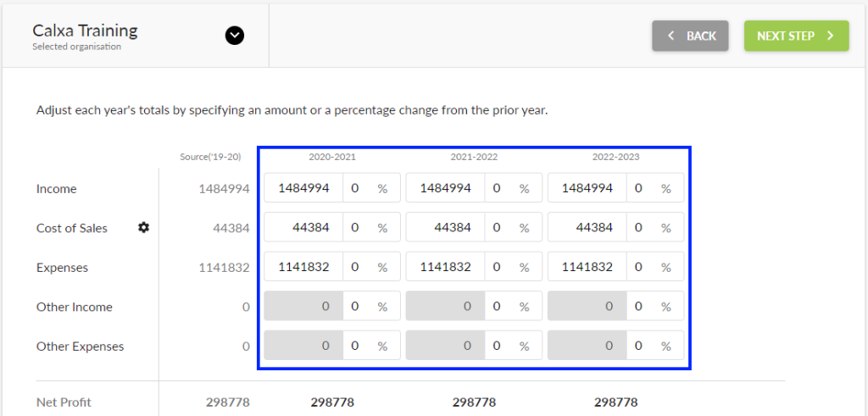
Task: Click the 2021-2022 Expenses amount field
Action: coord(445,267)
